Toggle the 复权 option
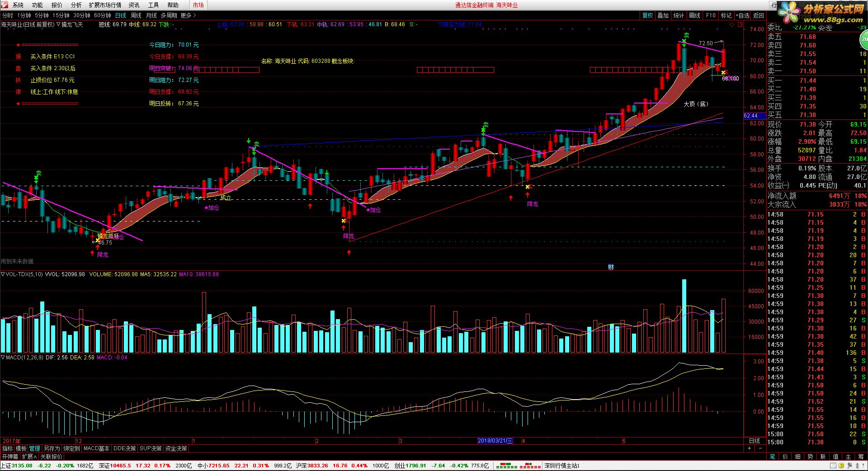Image resolution: width=868 pixels, height=471 pixels. point(647,15)
